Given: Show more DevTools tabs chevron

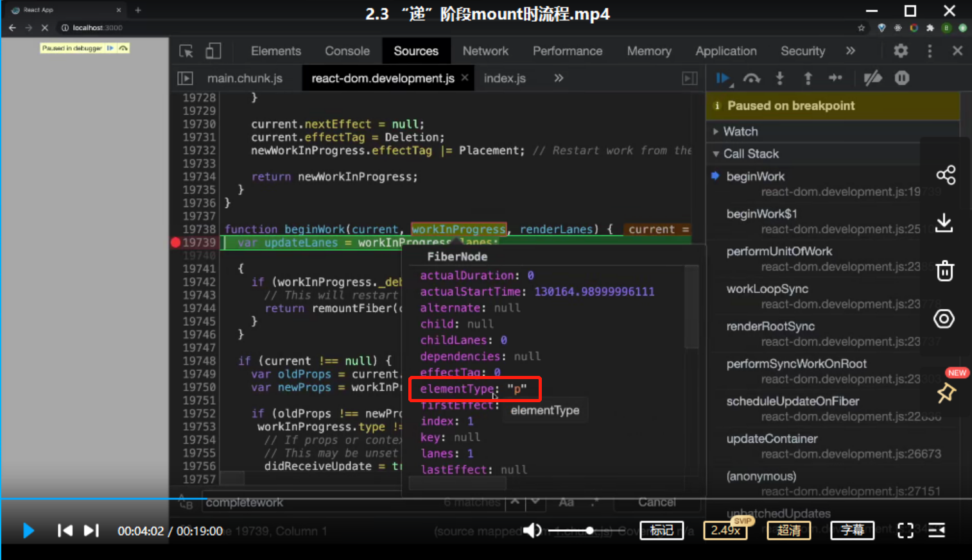Looking at the screenshot, I should [851, 51].
